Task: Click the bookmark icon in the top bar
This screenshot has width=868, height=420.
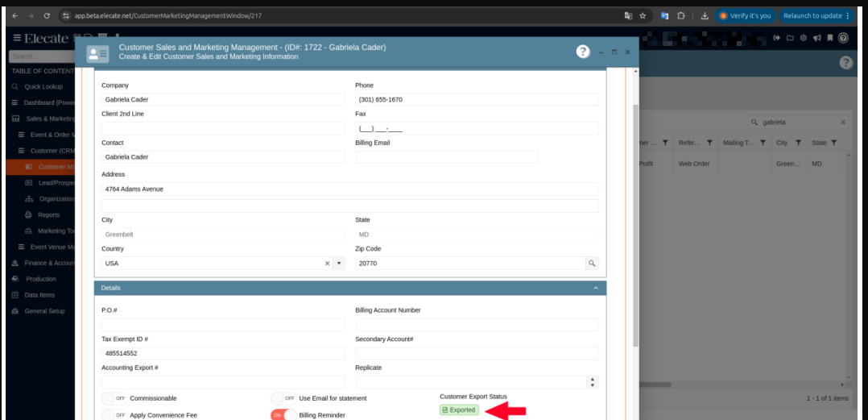Action: click(829, 38)
